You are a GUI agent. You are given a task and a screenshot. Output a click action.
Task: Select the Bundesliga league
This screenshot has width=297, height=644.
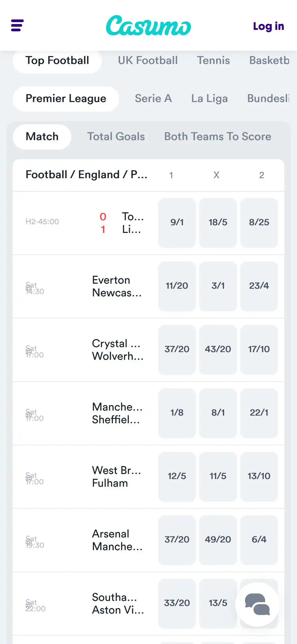269,98
